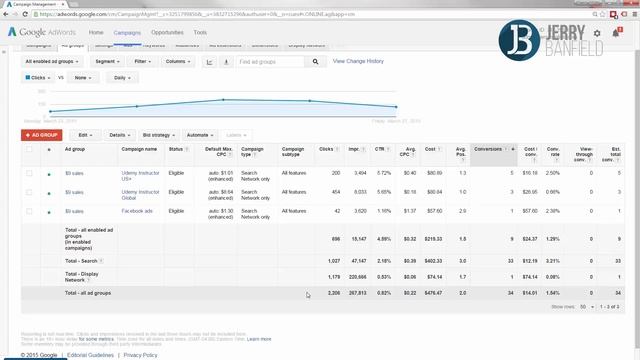The width and height of the screenshot is (640, 360).
Task: Open the Columns dropdown
Action: tap(178, 62)
